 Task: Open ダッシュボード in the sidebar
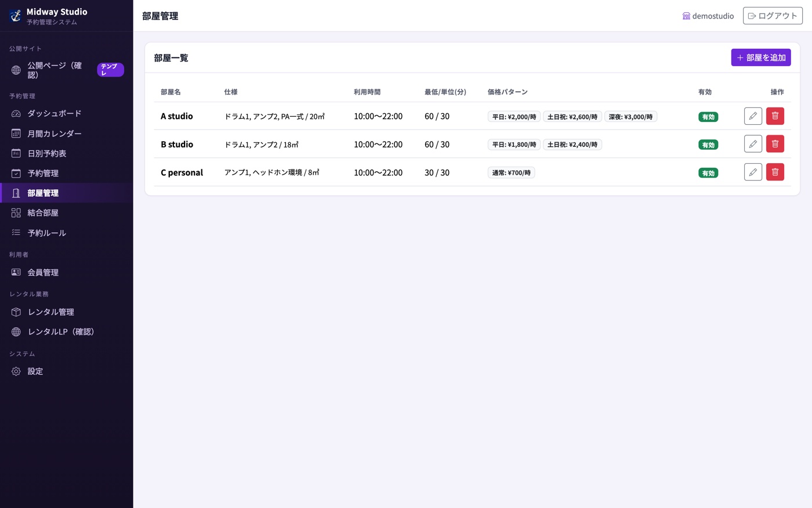[67, 114]
